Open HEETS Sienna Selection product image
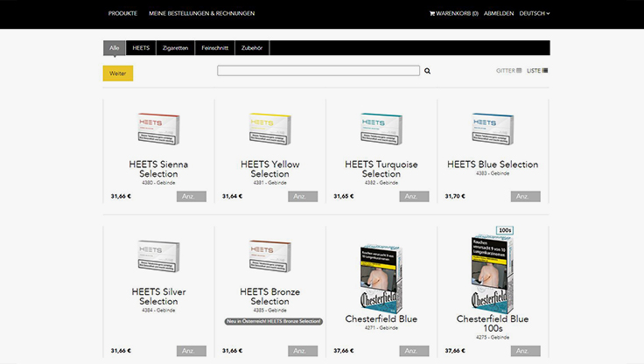Image resolution: width=644 pixels, height=364 pixels. pyautogui.click(x=158, y=129)
